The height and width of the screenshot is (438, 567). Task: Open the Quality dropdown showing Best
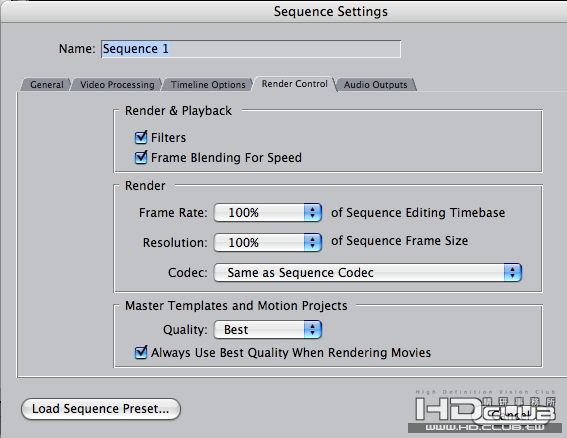(268, 329)
